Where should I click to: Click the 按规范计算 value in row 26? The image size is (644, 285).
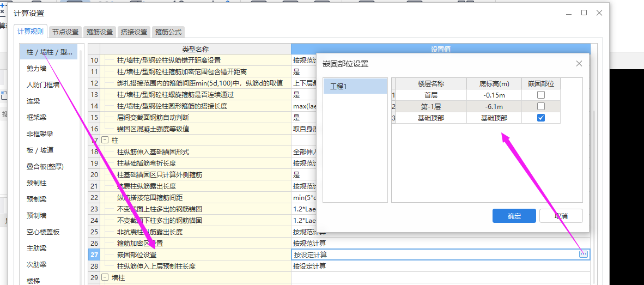[441, 243]
